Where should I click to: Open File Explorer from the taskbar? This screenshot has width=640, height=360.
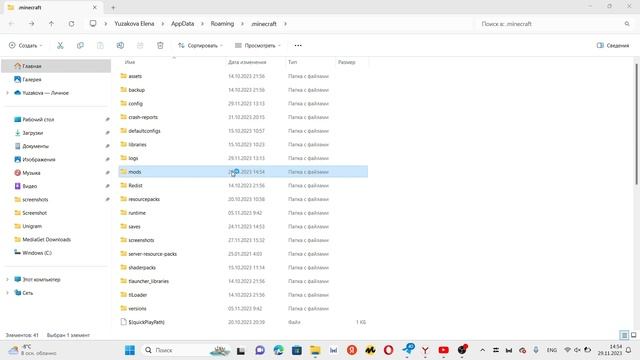pos(315,350)
